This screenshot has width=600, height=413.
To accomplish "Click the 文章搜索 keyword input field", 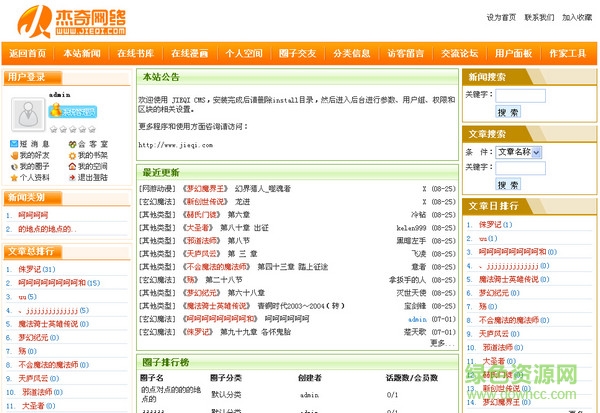I will pos(520,166).
